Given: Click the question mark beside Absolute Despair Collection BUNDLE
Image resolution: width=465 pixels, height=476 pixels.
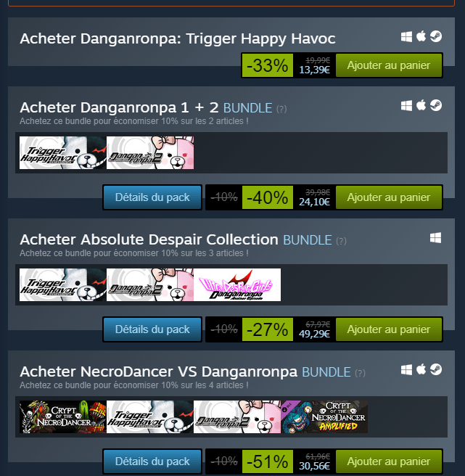Looking at the screenshot, I should [341, 241].
